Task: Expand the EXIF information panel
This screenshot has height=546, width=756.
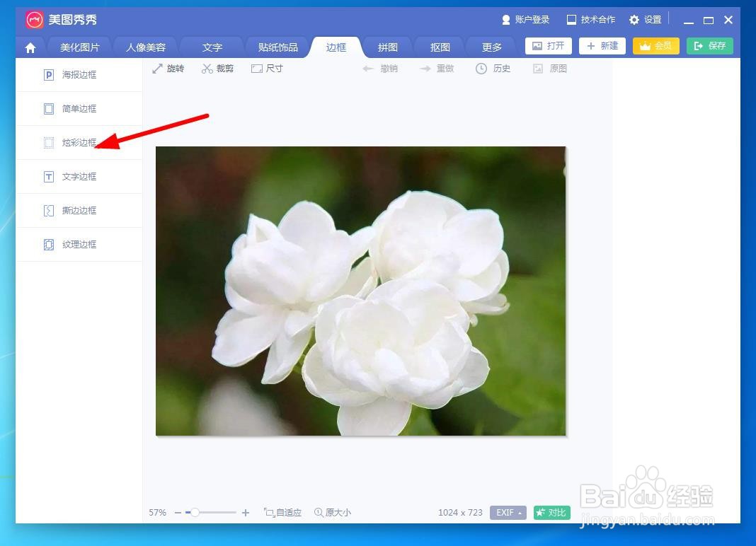Action: click(x=508, y=512)
